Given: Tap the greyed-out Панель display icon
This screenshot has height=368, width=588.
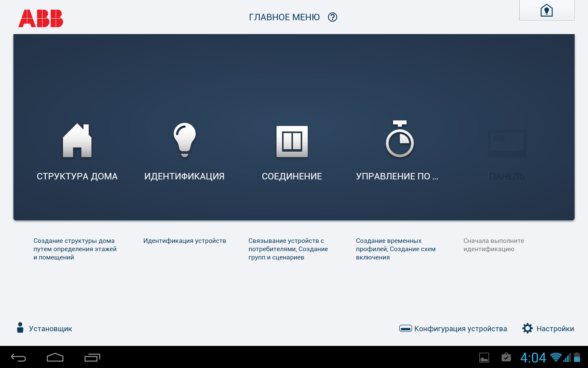Looking at the screenshot, I should [x=507, y=143].
